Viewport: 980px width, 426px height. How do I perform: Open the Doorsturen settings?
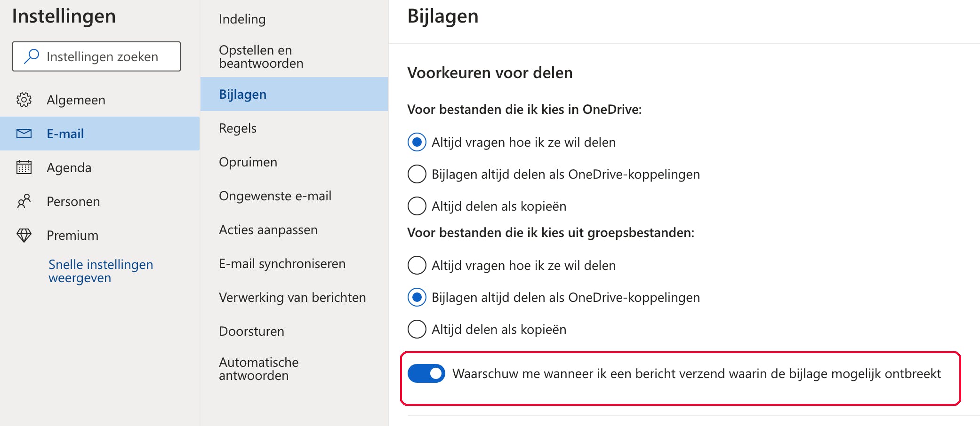click(x=251, y=331)
